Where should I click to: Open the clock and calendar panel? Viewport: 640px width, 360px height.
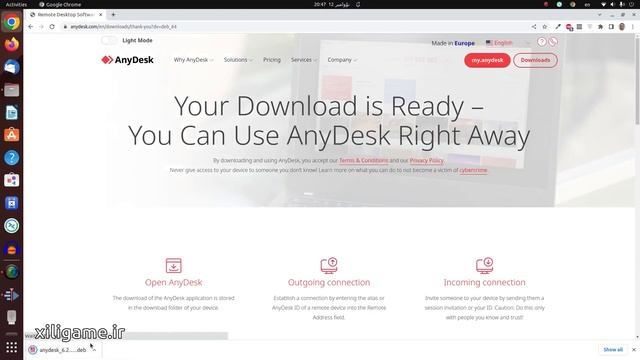coord(331,4)
